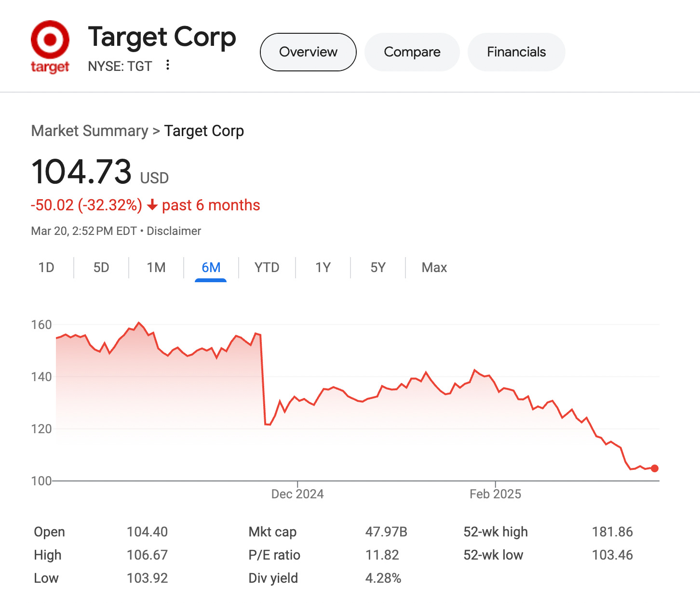The width and height of the screenshot is (700, 603).
Task: Select the currently active 6M range
Action: click(211, 267)
